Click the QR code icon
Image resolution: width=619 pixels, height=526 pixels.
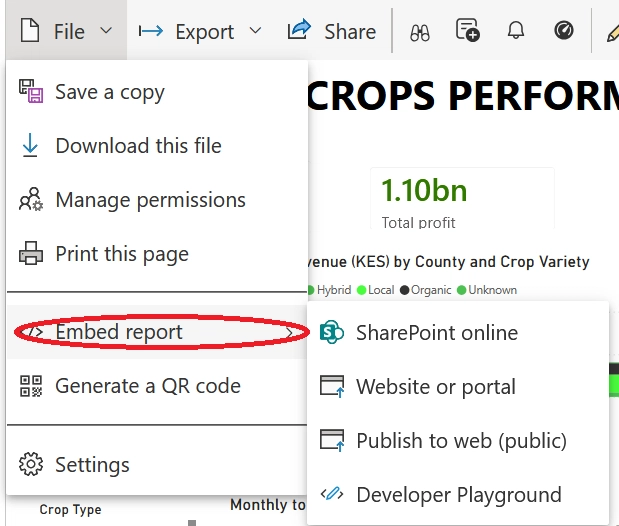[x=31, y=386]
